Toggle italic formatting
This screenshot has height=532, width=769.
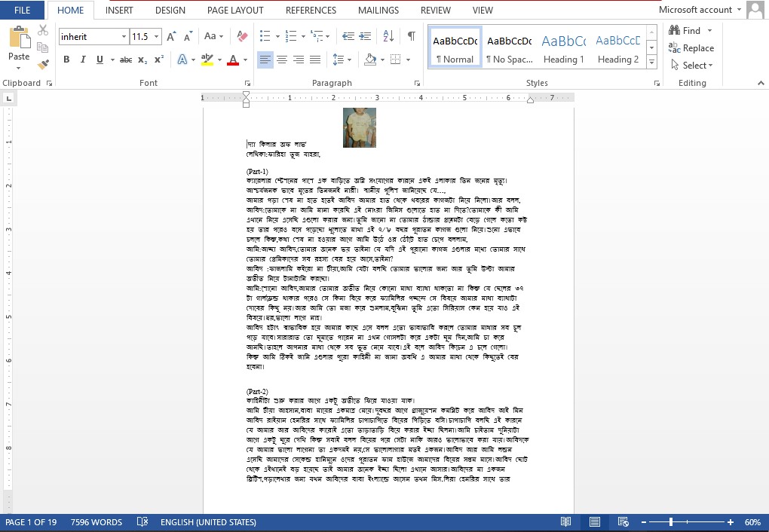(83, 59)
